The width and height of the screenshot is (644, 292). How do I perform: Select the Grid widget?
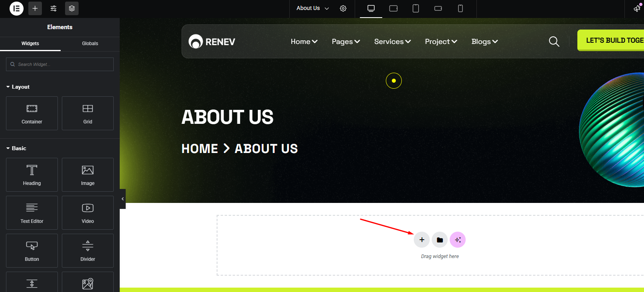[x=88, y=113]
